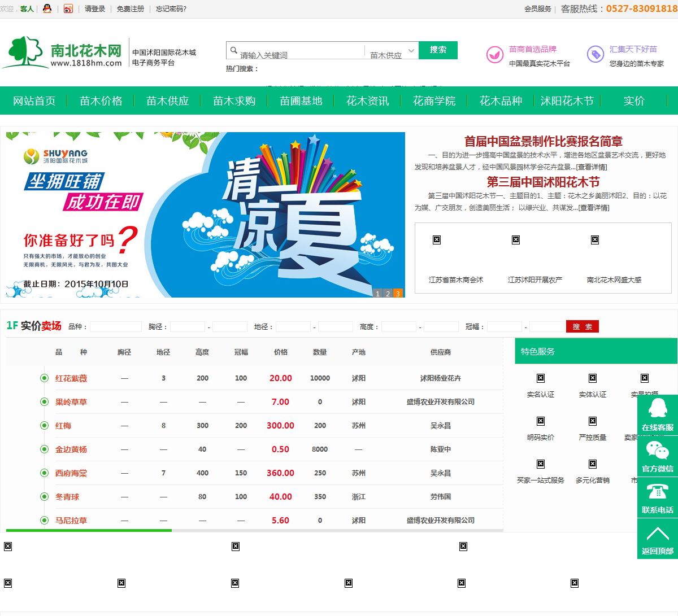The width and height of the screenshot is (678, 616).
Task: Click 免费注册 link
Action: pos(131,9)
